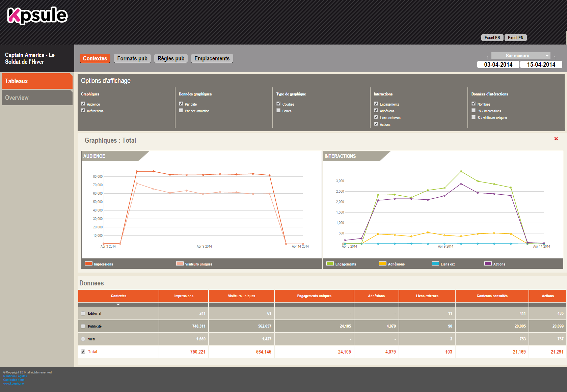Open the Mentions Légales footer link
Image resolution: width=567 pixels, height=392 pixels.
click(x=15, y=376)
